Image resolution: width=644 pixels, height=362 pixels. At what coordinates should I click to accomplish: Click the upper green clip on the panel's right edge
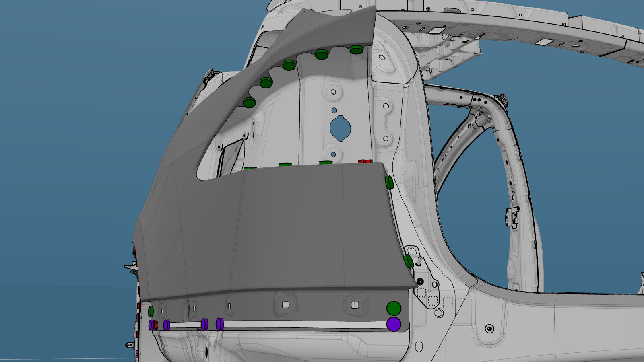coord(389,182)
